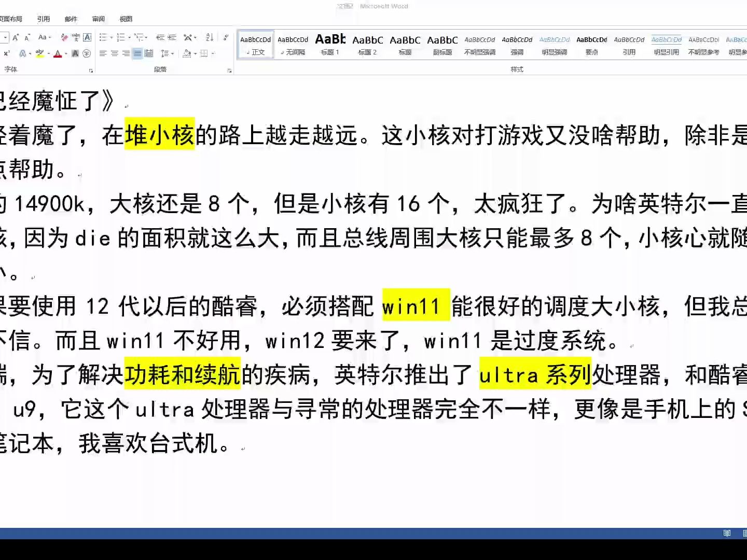The height and width of the screenshot is (560, 747).
Task: Open the 页面布局 tab
Action: 11,19
